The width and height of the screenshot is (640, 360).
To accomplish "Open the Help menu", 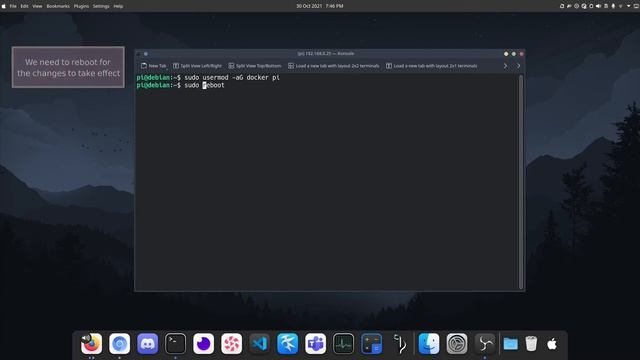I will click(x=118, y=6).
